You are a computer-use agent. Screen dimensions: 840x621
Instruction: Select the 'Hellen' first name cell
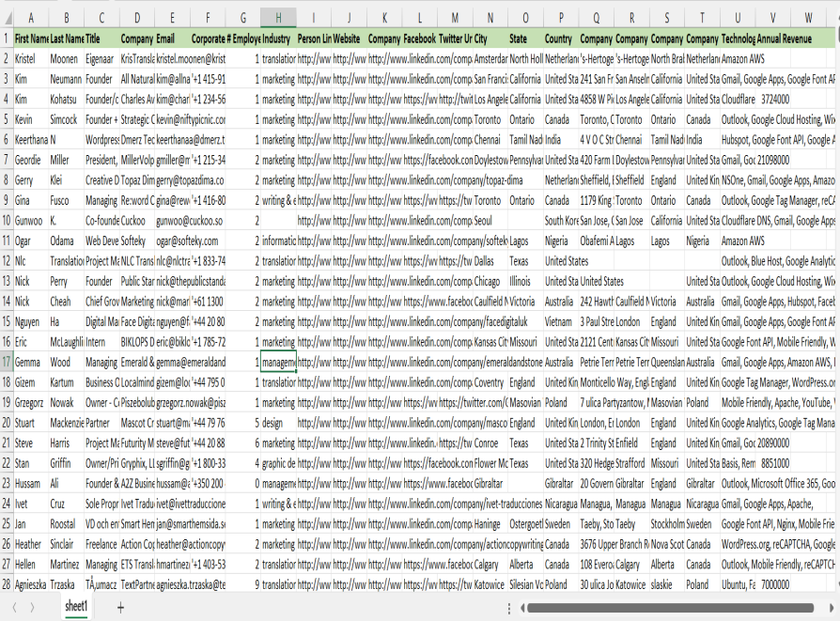pos(31,565)
